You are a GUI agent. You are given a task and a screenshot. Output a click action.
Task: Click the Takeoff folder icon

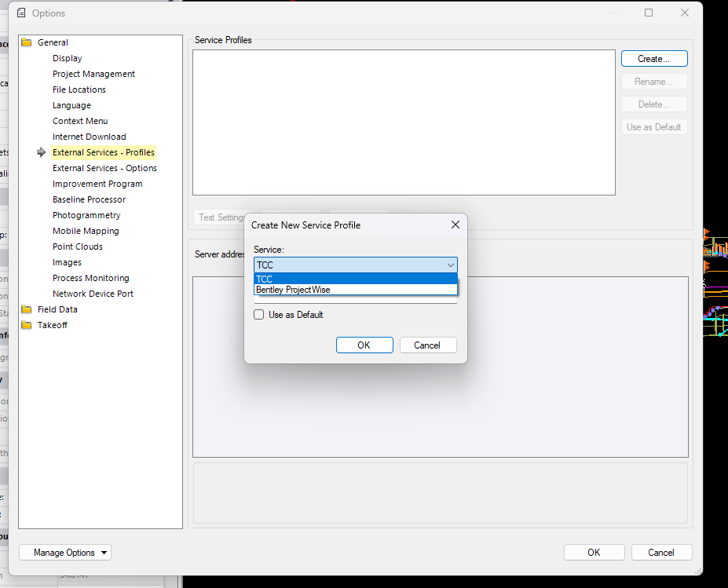click(x=27, y=325)
